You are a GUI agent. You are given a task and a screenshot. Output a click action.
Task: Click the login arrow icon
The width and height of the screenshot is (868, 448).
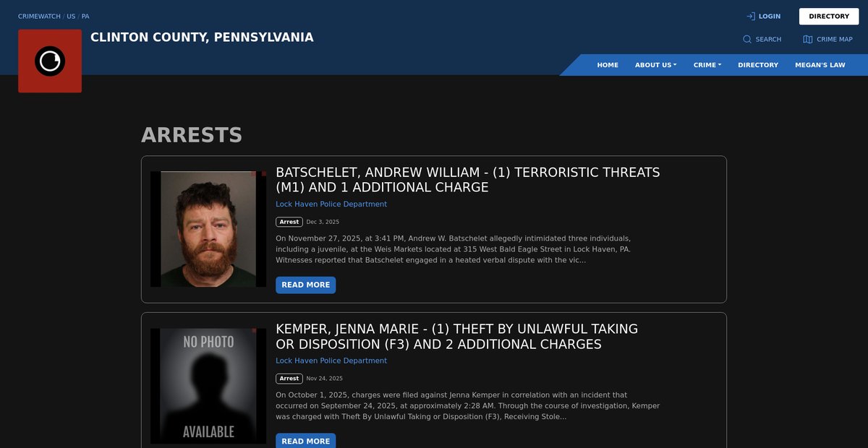pos(751,16)
